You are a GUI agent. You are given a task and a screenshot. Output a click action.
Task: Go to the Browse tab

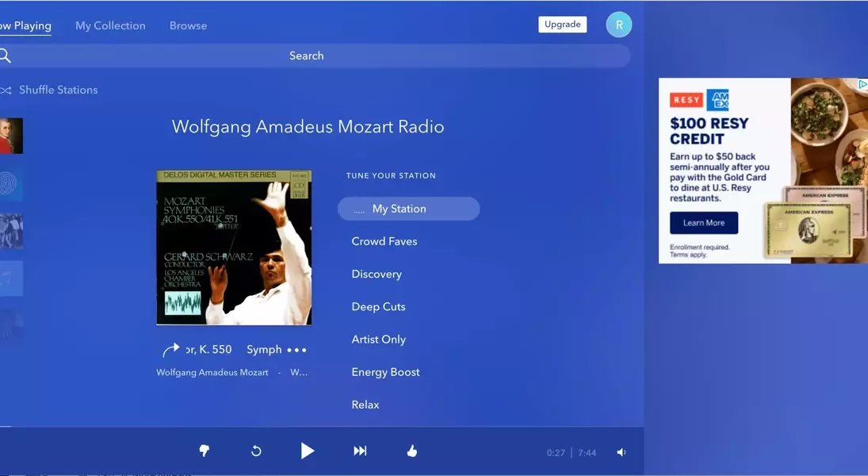click(188, 25)
